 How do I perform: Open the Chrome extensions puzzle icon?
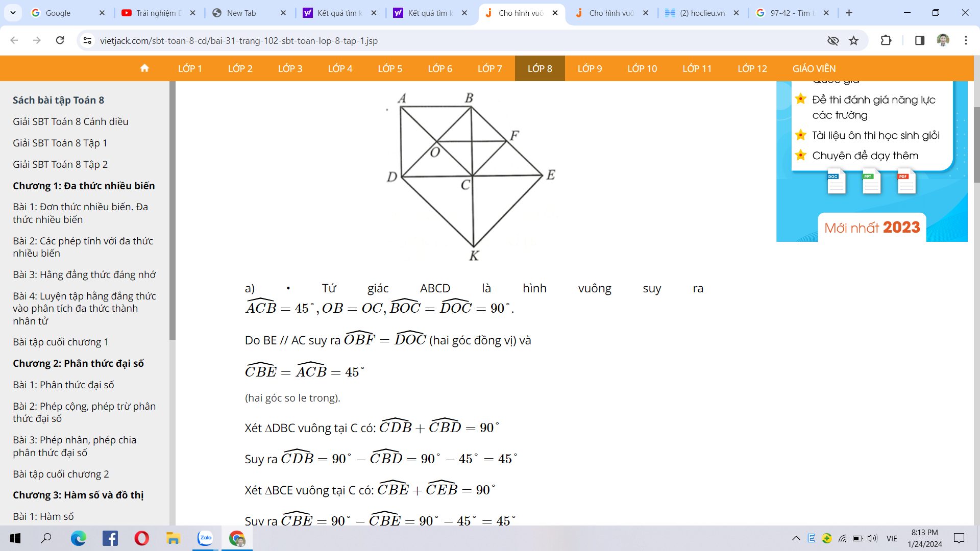pyautogui.click(x=886, y=41)
